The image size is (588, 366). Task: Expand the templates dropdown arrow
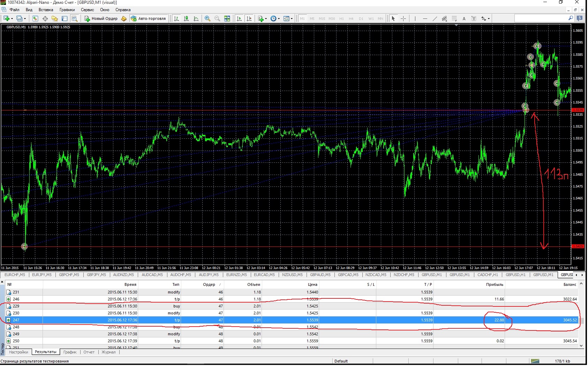pos(292,19)
